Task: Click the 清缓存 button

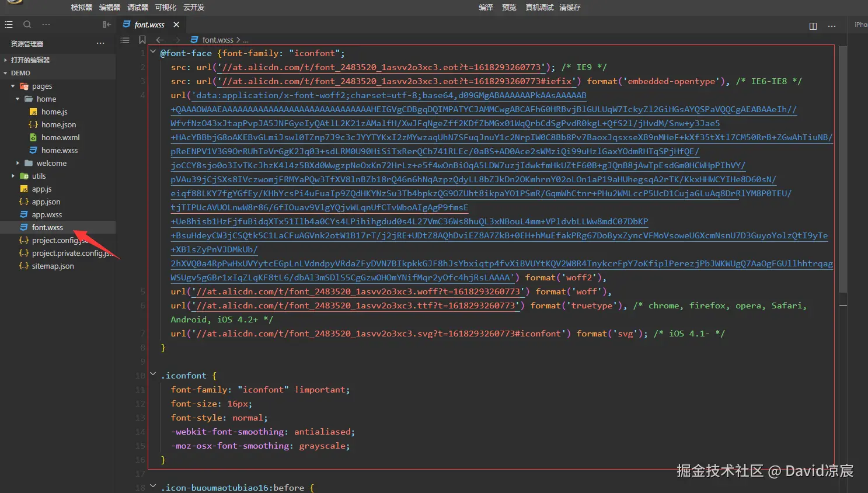Action: [570, 8]
